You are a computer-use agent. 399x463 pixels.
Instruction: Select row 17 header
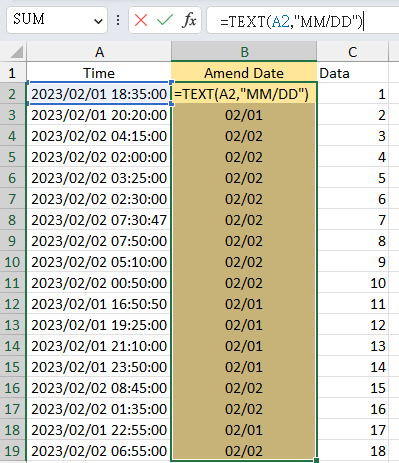[13, 409]
